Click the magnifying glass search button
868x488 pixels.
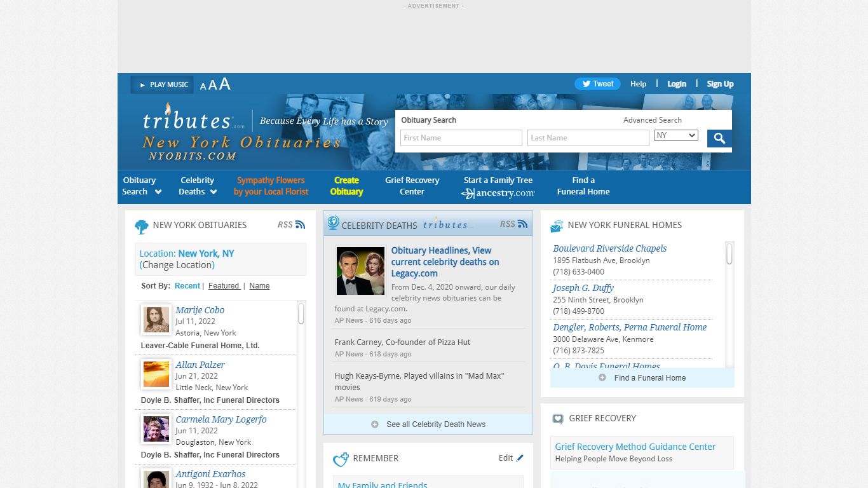pos(719,139)
